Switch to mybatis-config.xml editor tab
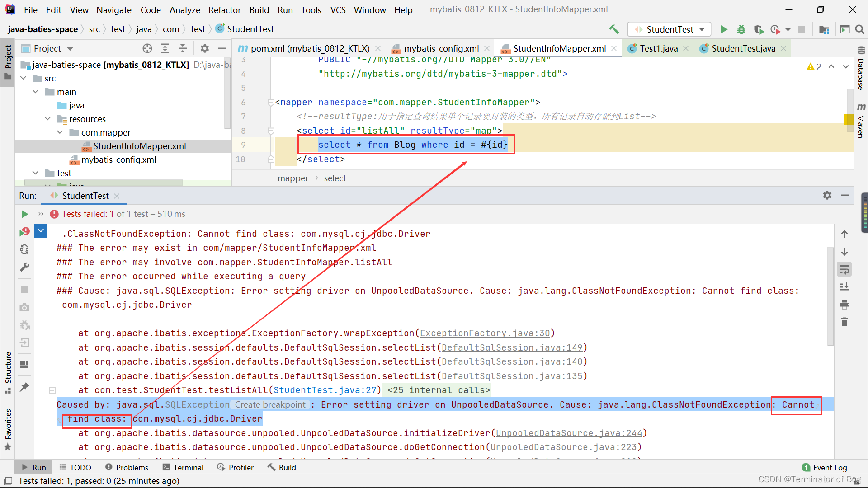Viewport: 868px width, 488px height. pos(441,48)
